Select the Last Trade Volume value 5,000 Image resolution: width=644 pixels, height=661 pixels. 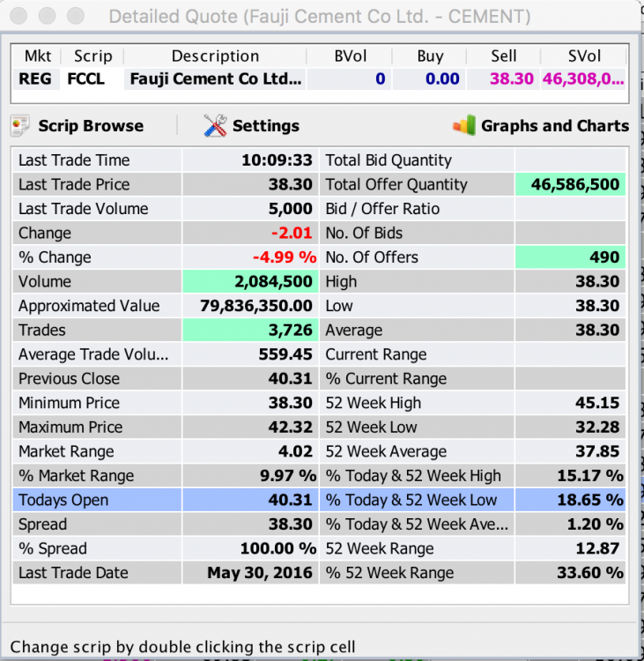(x=291, y=209)
